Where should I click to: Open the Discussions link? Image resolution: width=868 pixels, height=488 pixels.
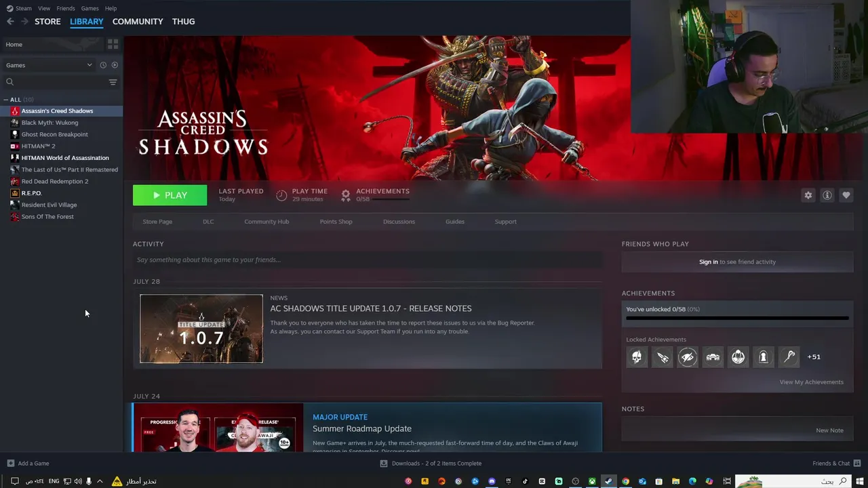coord(399,222)
